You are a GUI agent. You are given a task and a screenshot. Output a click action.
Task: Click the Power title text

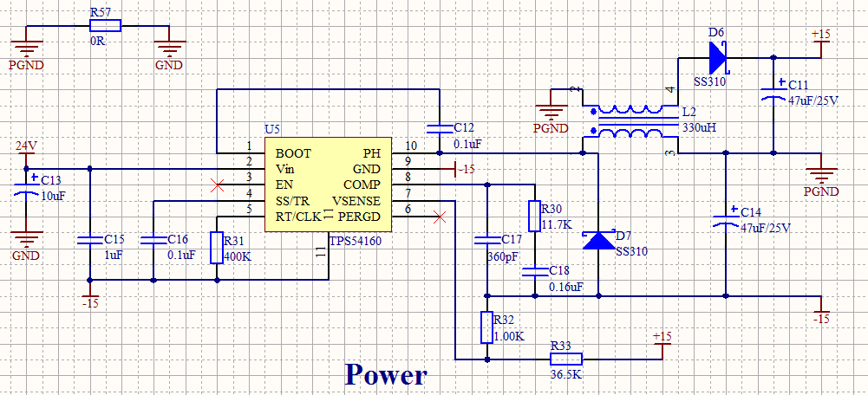point(386,374)
